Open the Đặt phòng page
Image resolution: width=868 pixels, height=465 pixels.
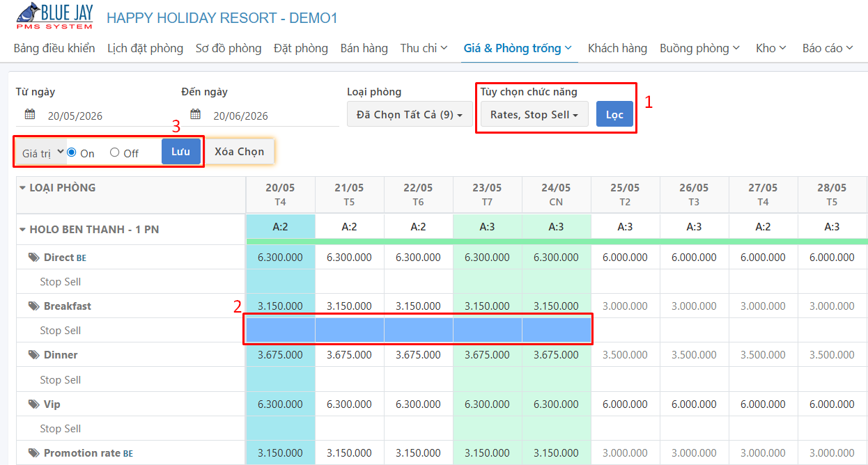point(301,48)
